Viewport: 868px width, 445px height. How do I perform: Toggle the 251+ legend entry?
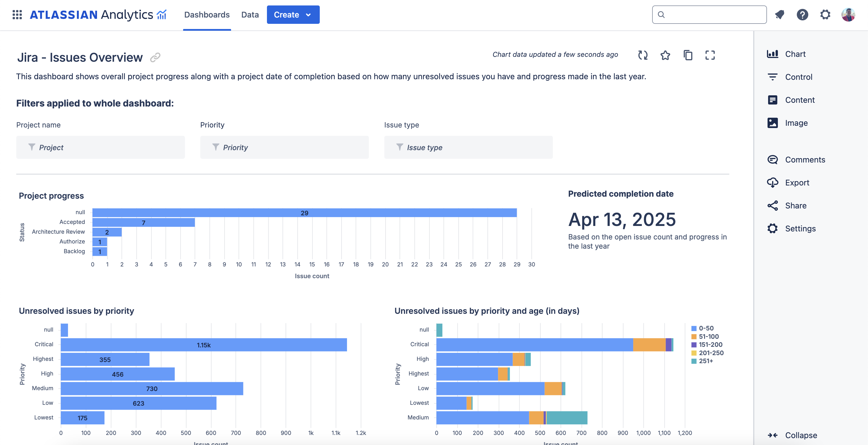pyautogui.click(x=702, y=361)
